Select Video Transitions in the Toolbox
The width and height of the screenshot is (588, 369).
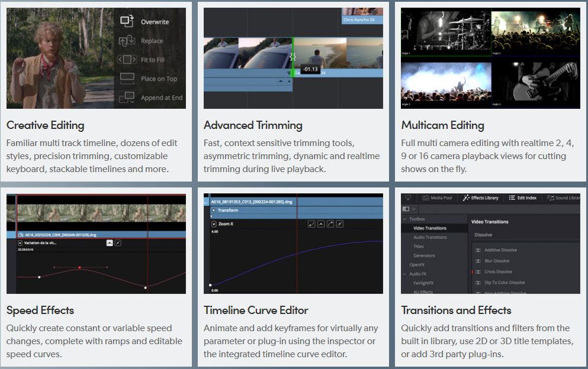point(430,228)
